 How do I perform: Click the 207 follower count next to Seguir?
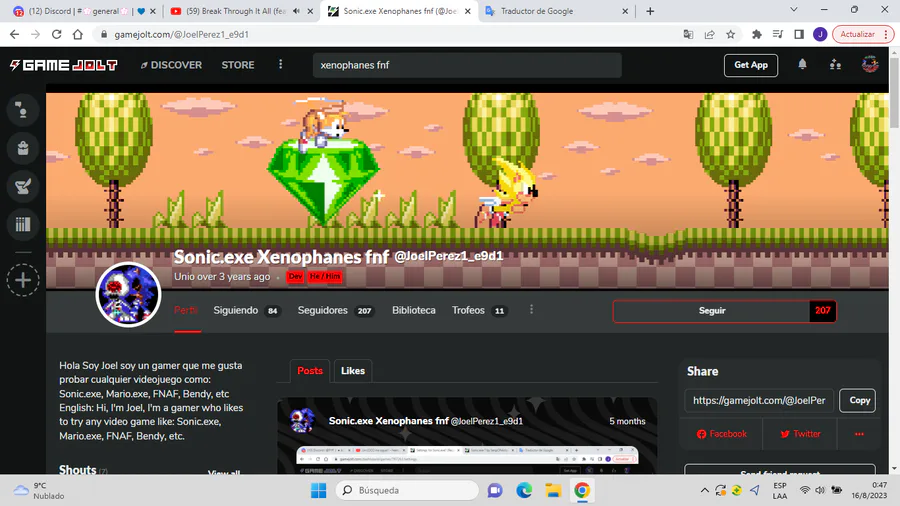[823, 311]
